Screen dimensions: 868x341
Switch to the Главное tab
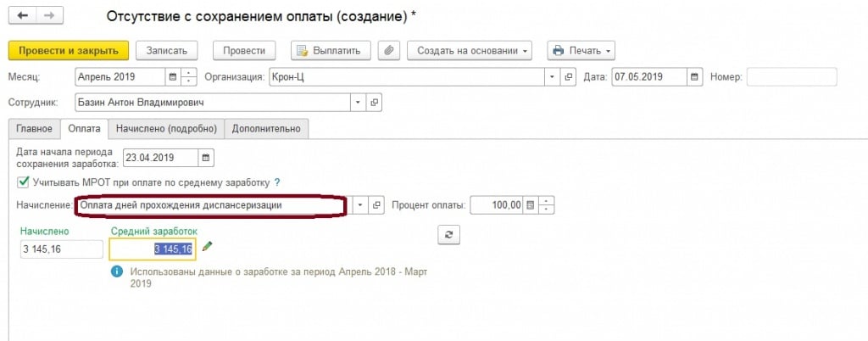pyautogui.click(x=34, y=128)
